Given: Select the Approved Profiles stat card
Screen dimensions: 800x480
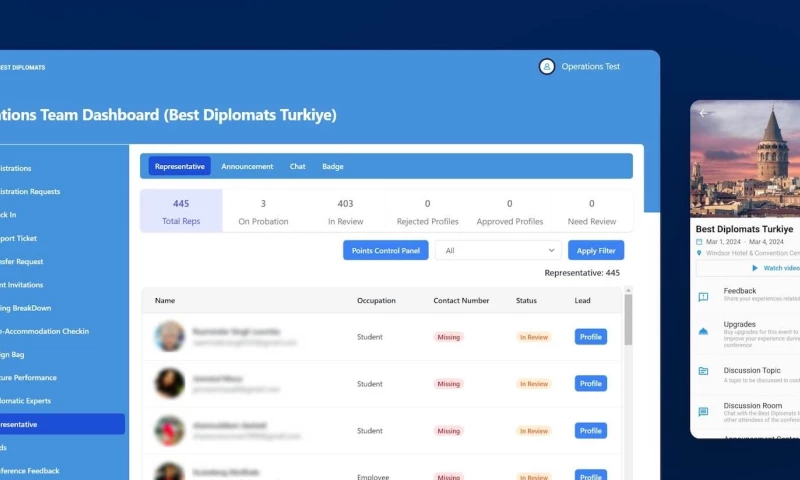Looking at the screenshot, I should click(510, 211).
